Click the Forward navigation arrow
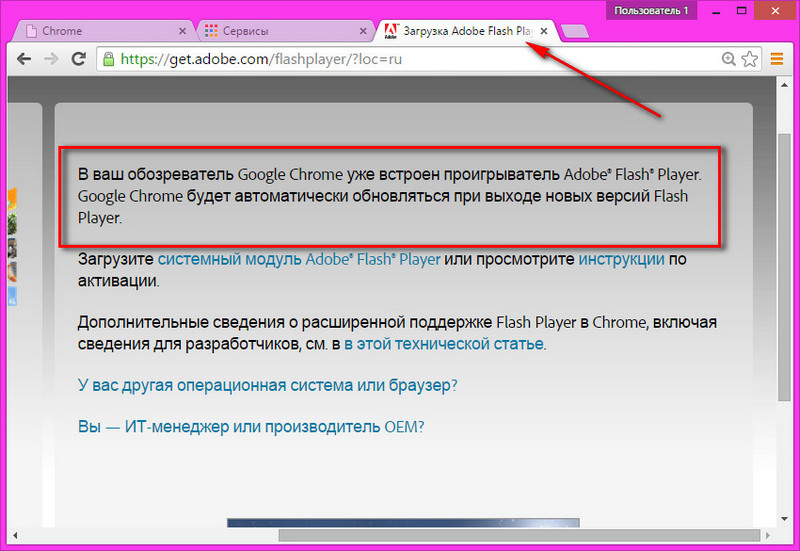 pos(50,59)
